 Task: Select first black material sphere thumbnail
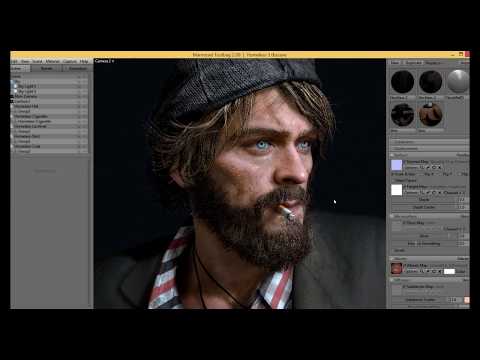click(x=402, y=82)
